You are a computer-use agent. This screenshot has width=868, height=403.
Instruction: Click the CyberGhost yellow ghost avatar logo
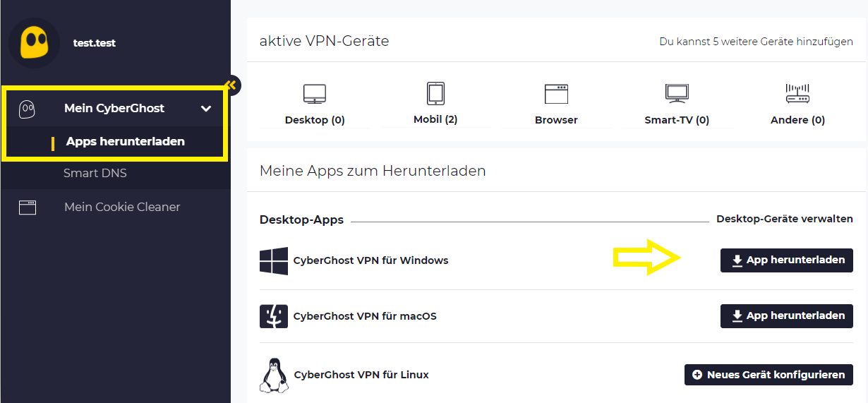click(35, 43)
